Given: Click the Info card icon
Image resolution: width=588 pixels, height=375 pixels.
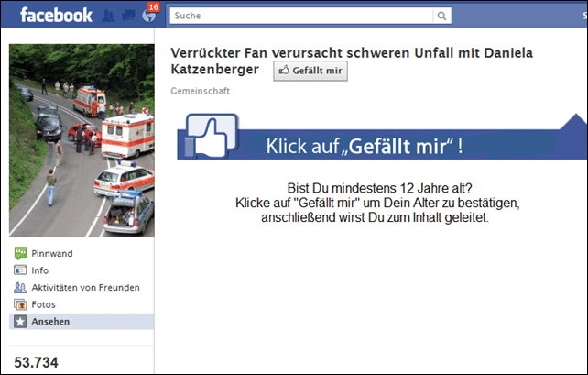Looking at the screenshot, I should [x=20, y=270].
